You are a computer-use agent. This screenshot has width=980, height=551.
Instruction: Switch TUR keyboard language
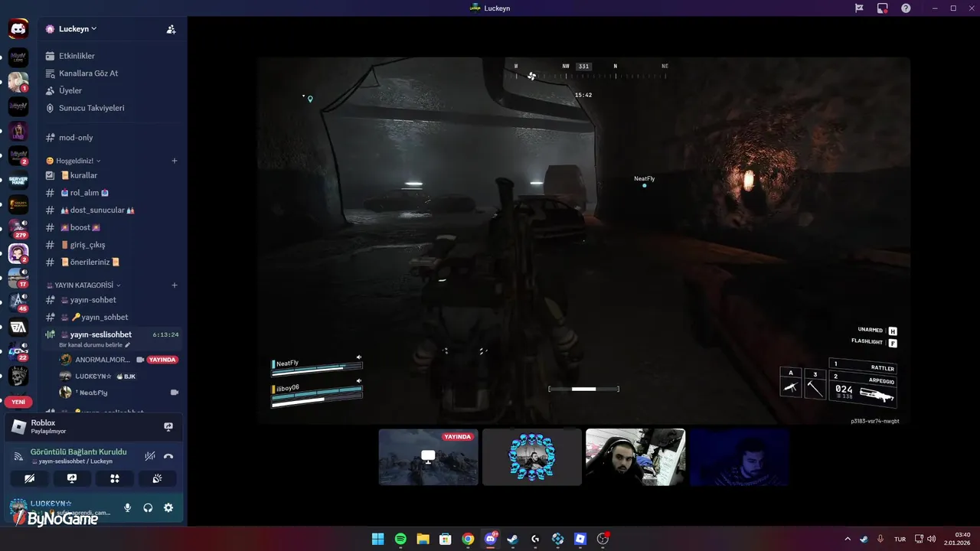900,539
